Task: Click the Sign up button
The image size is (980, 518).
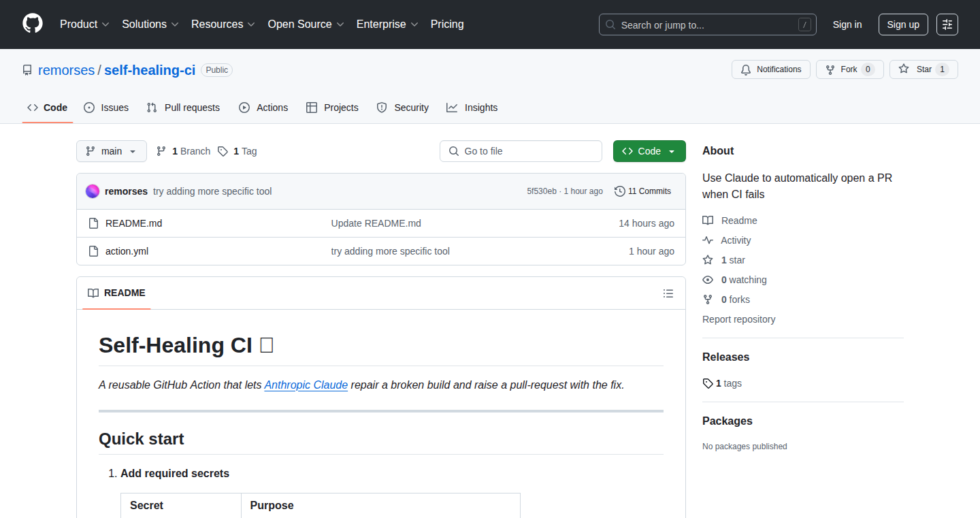Action: click(903, 25)
